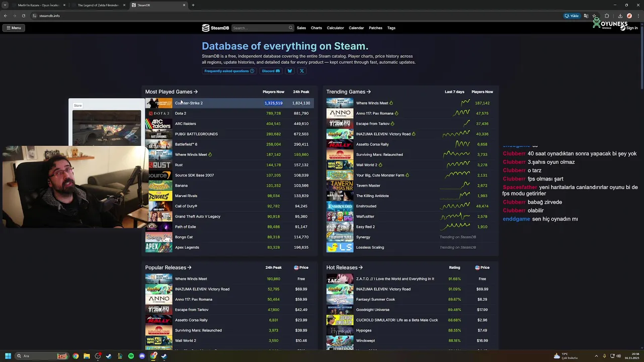The height and width of the screenshot is (362, 644).
Task: Open Synergy entry
Action: coord(363,237)
